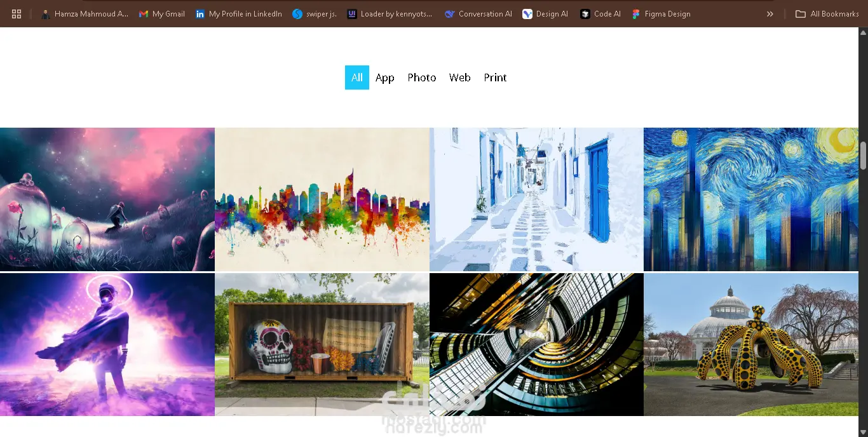Open the Conversation AI bookmark
868x437 pixels.
tap(478, 14)
